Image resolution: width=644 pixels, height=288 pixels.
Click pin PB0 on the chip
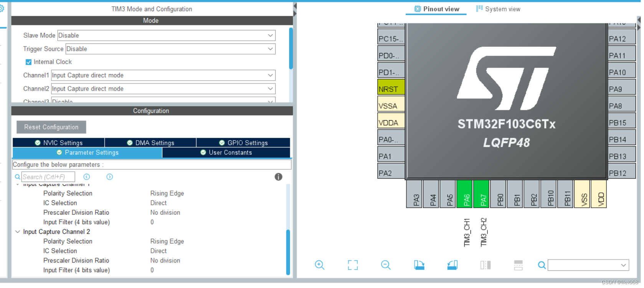pos(498,194)
